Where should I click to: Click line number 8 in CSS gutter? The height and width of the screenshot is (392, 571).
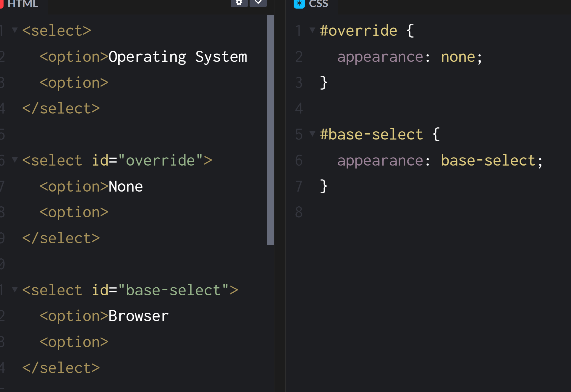(x=299, y=212)
